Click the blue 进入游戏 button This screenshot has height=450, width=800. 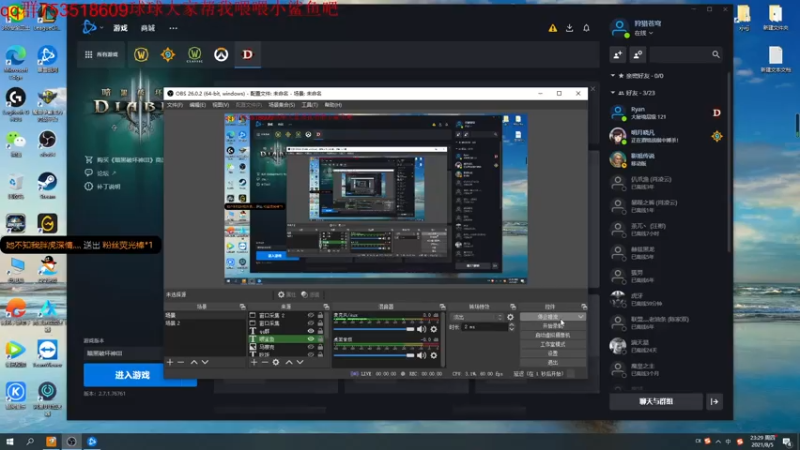point(132,375)
